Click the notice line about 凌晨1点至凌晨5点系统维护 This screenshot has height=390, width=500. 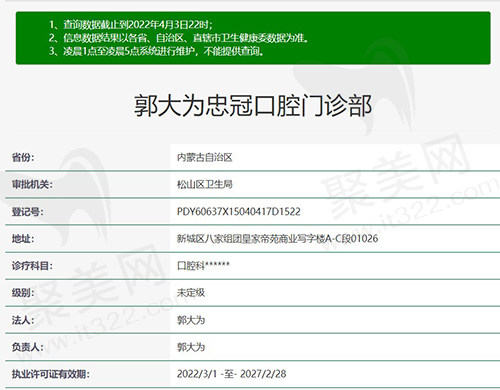156,51
